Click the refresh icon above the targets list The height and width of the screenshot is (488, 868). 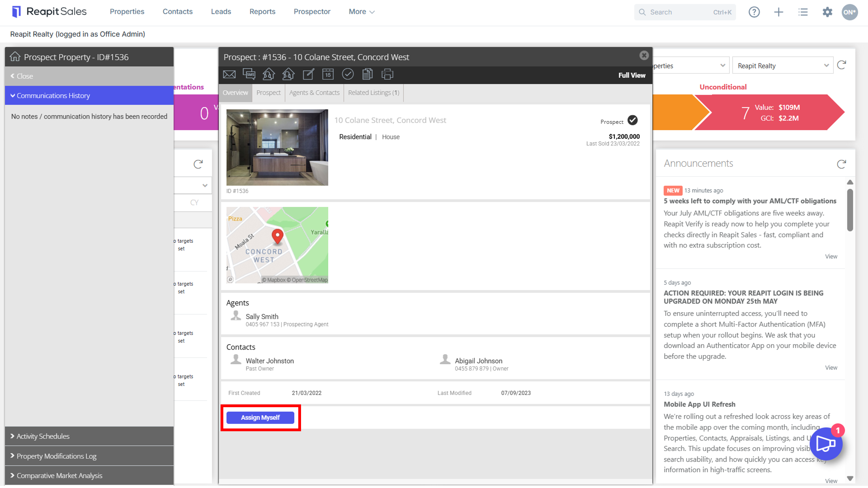(198, 164)
